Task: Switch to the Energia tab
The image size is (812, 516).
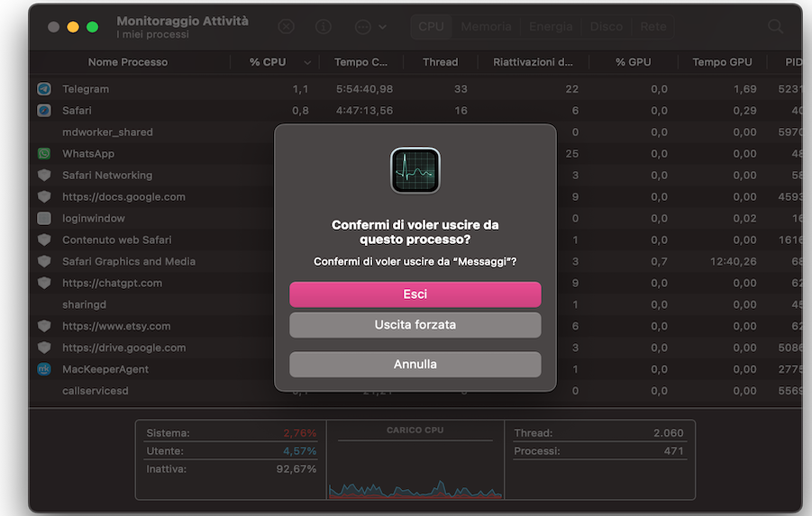Action: click(x=550, y=27)
